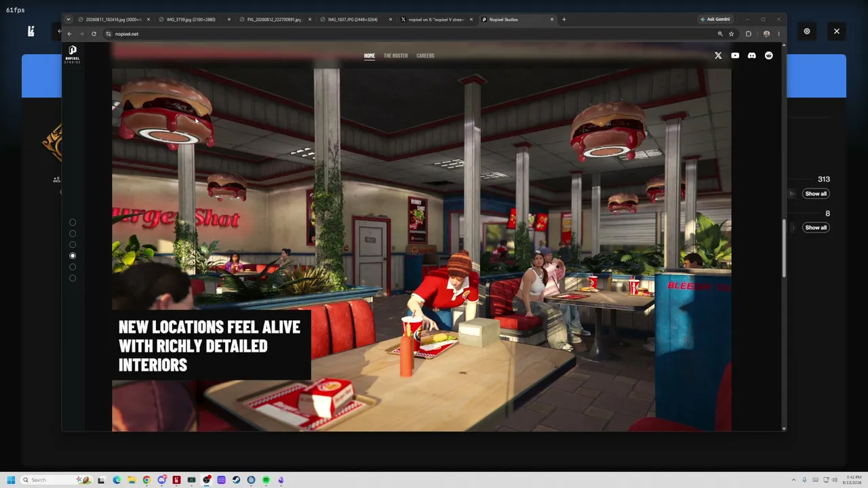Viewport: 868px width, 488px height.
Task: Close the background overlay with the X button
Action: tap(837, 31)
